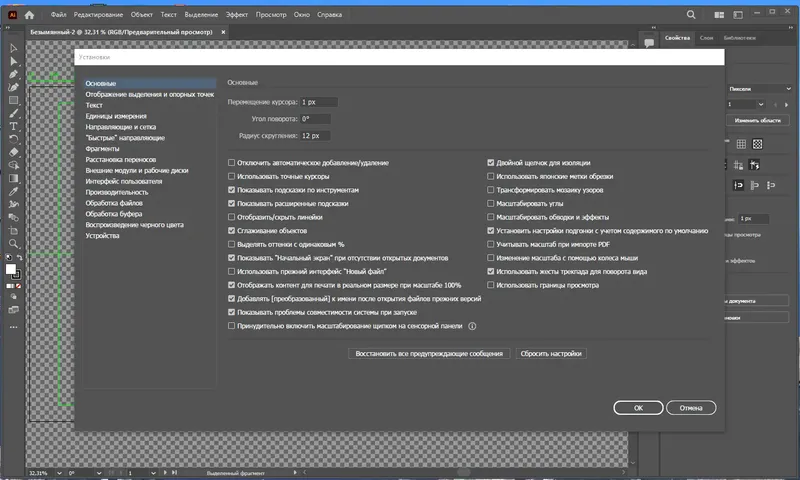
Task: Click the info icon beside pinch-zoom option
Action: coord(472,326)
